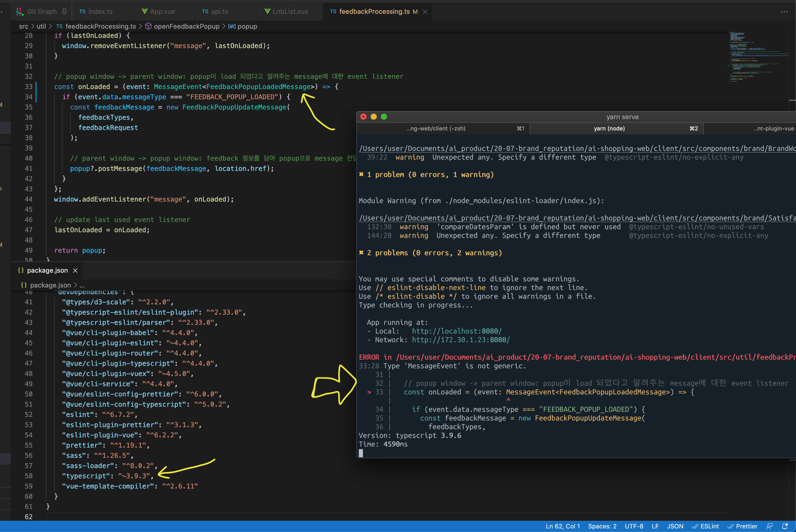Click the notifications bell in status bar
The width and height of the screenshot is (796, 532).
coord(785,526)
